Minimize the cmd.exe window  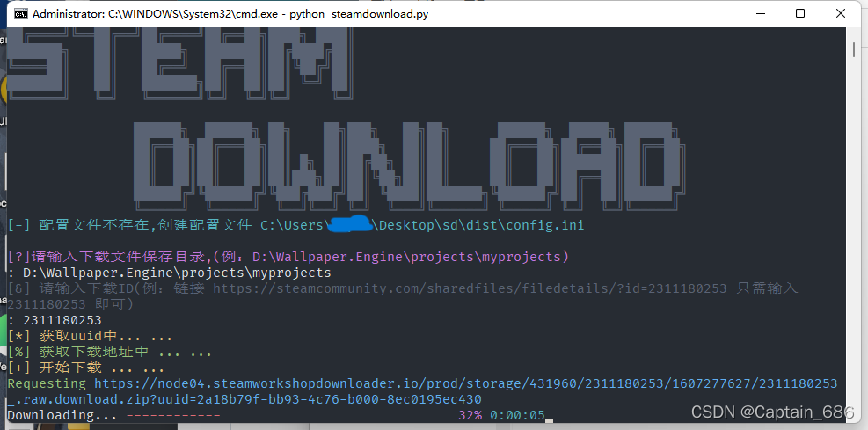pos(760,14)
